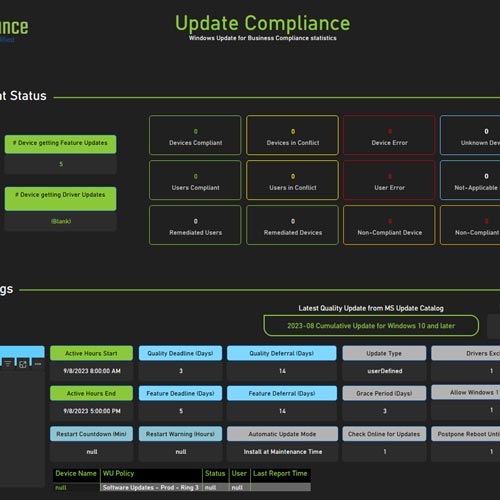
Task: Click the Restart Warning (Hours) header
Action: (x=180, y=434)
